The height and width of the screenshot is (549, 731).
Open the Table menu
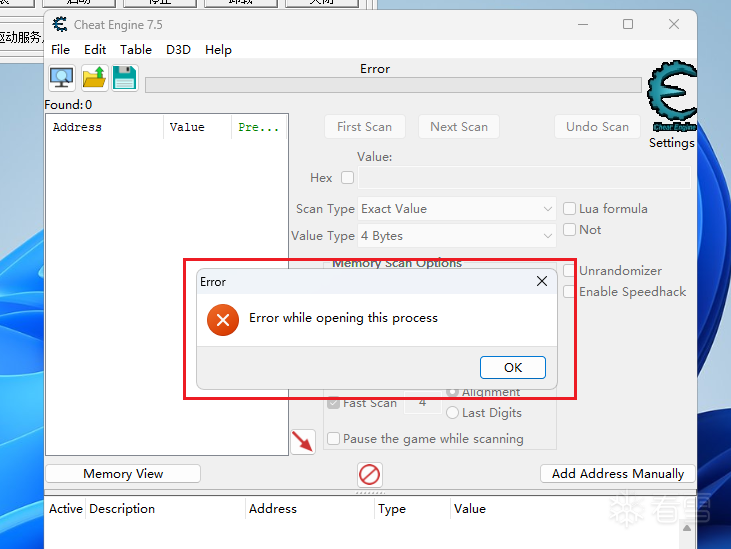pos(136,49)
